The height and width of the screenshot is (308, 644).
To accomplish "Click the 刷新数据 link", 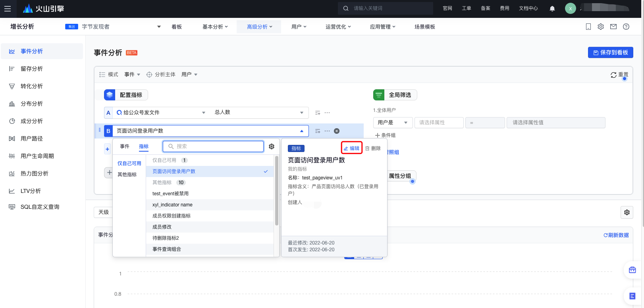I will [x=616, y=235].
